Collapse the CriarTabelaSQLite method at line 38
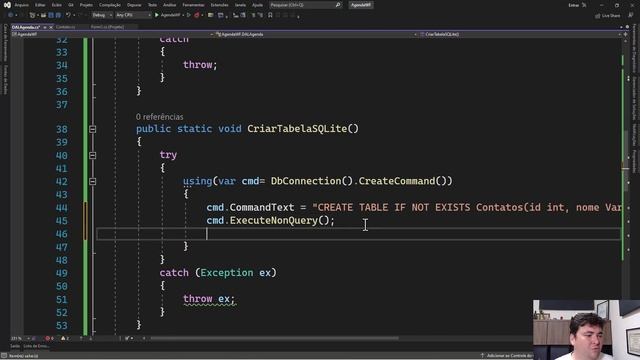The width and height of the screenshot is (640, 360). point(93,129)
